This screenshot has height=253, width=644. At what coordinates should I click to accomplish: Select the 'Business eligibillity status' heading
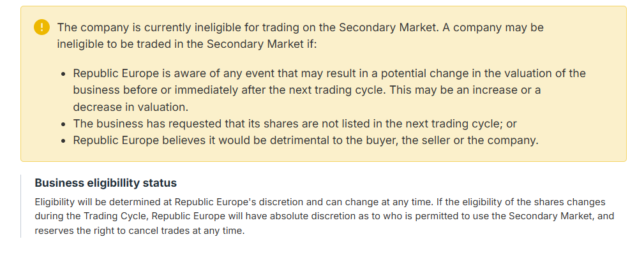click(x=105, y=183)
